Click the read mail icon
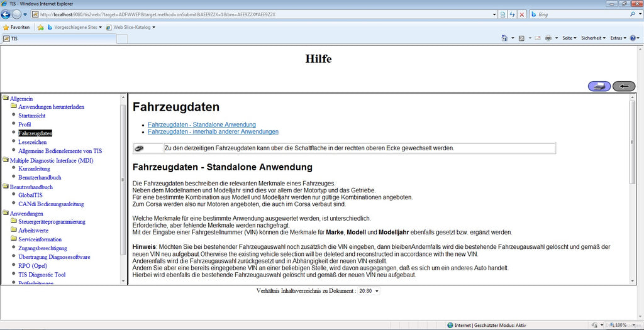Screen dimensions: 644x330 [x=537, y=38]
